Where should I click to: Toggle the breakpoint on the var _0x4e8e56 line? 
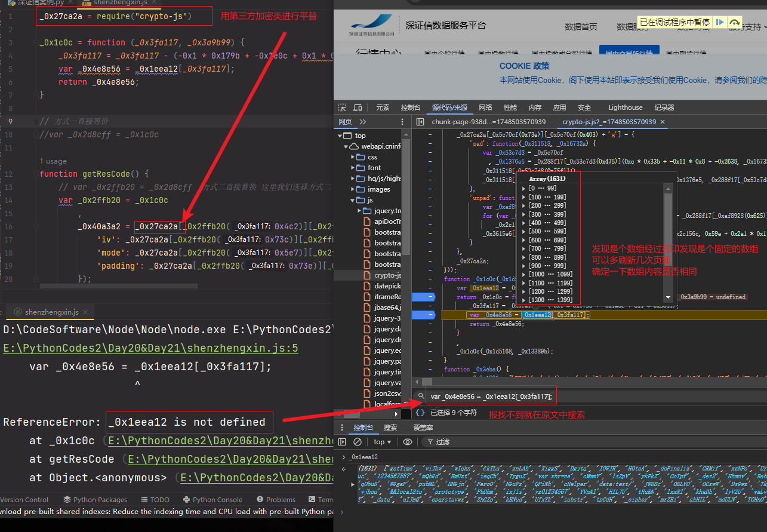point(424,315)
